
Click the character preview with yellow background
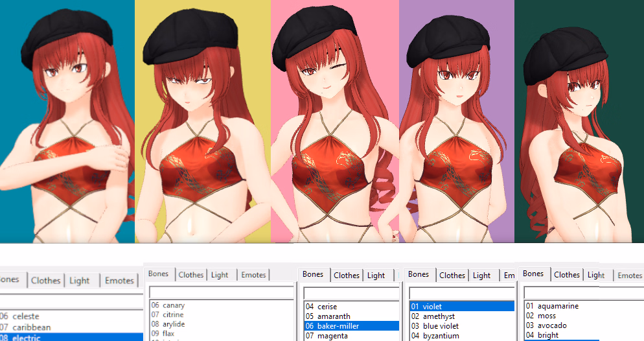coord(203,121)
